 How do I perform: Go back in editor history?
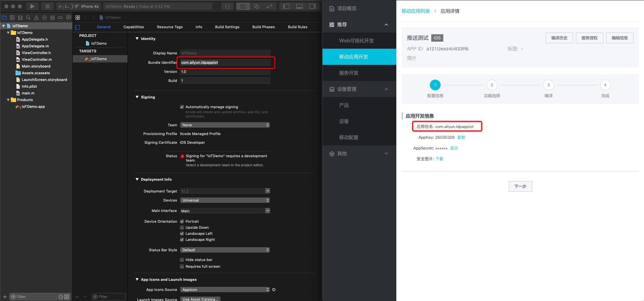[86, 17]
